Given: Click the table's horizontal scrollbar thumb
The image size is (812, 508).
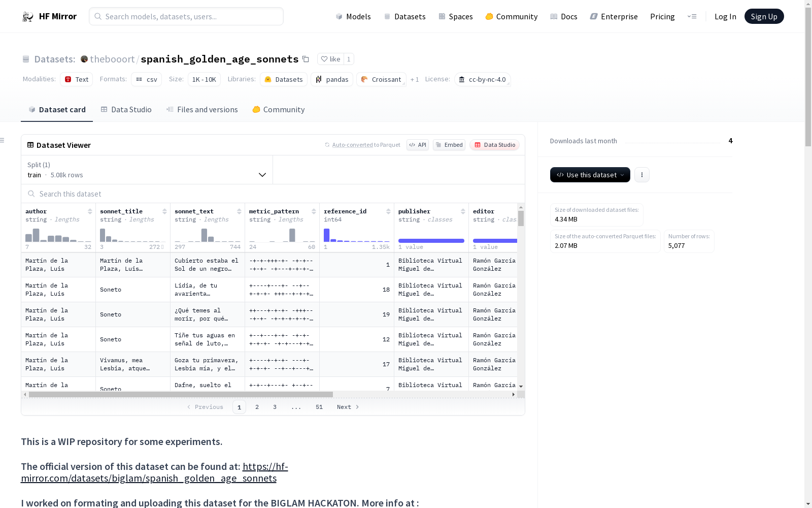Looking at the screenshot, I should coord(181,394).
